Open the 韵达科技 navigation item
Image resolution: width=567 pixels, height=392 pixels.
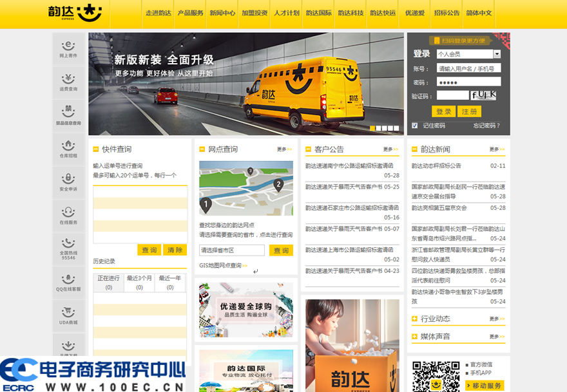coord(351,13)
